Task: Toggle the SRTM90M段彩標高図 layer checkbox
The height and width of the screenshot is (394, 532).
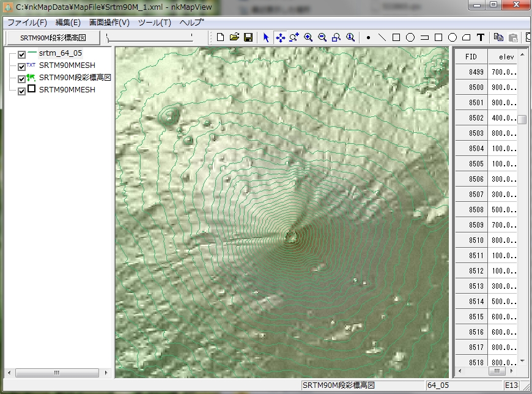Action: 22,78
